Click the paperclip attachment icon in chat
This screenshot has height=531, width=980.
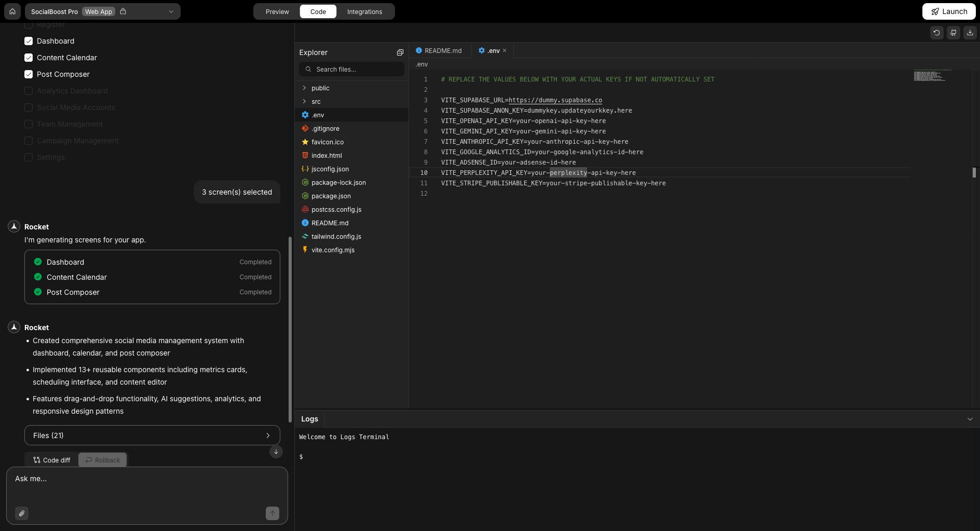pos(21,513)
